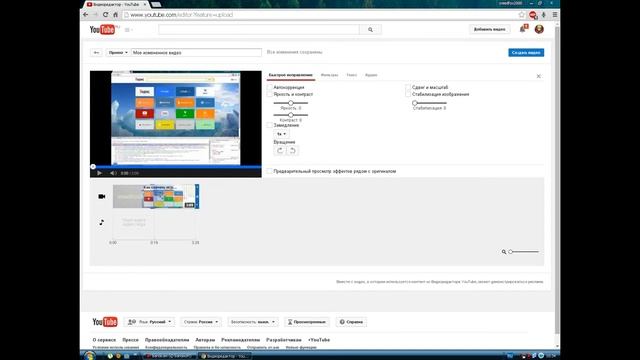Enable the Замедление checkbox

269,125
